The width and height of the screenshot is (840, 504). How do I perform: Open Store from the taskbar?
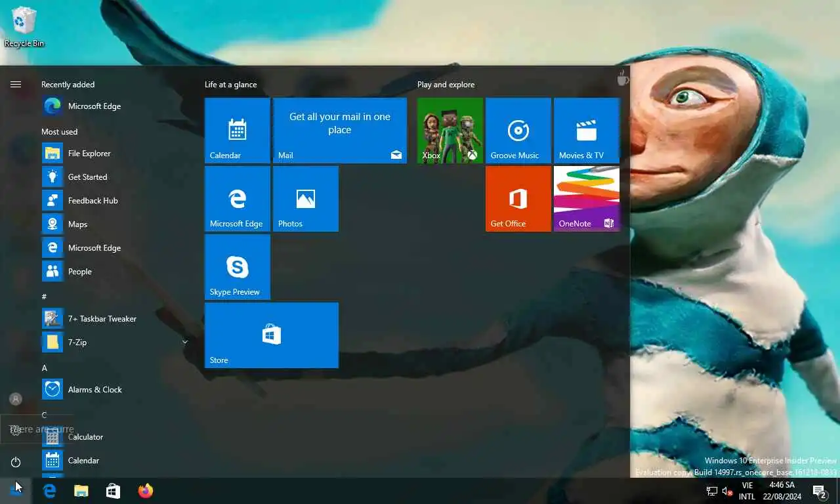(x=113, y=491)
